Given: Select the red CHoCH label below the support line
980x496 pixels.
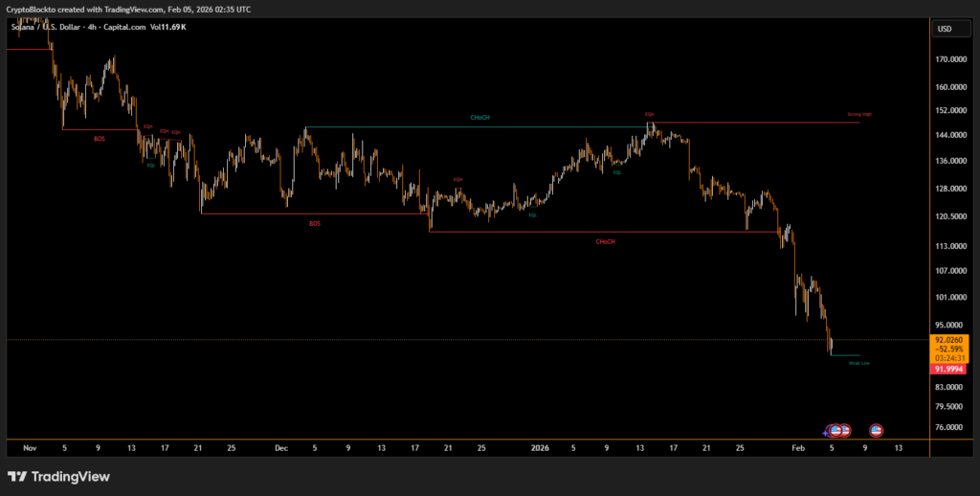Looking at the screenshot, I should tap(605, 241).
